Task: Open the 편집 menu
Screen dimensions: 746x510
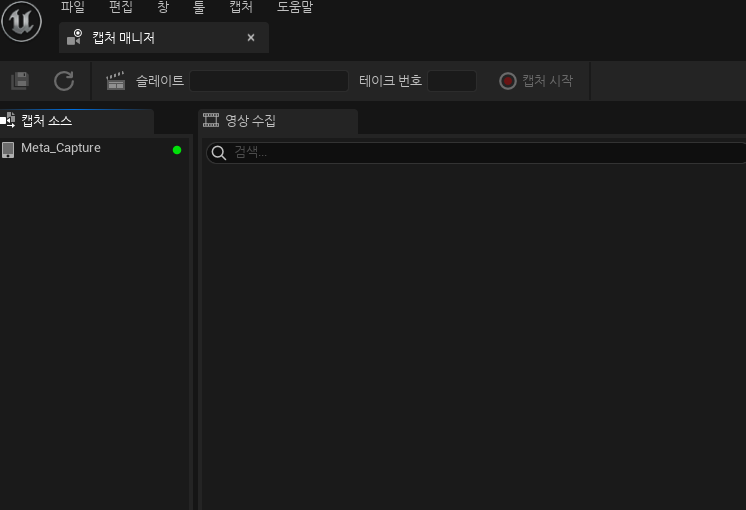Action: tap(121, 7)
